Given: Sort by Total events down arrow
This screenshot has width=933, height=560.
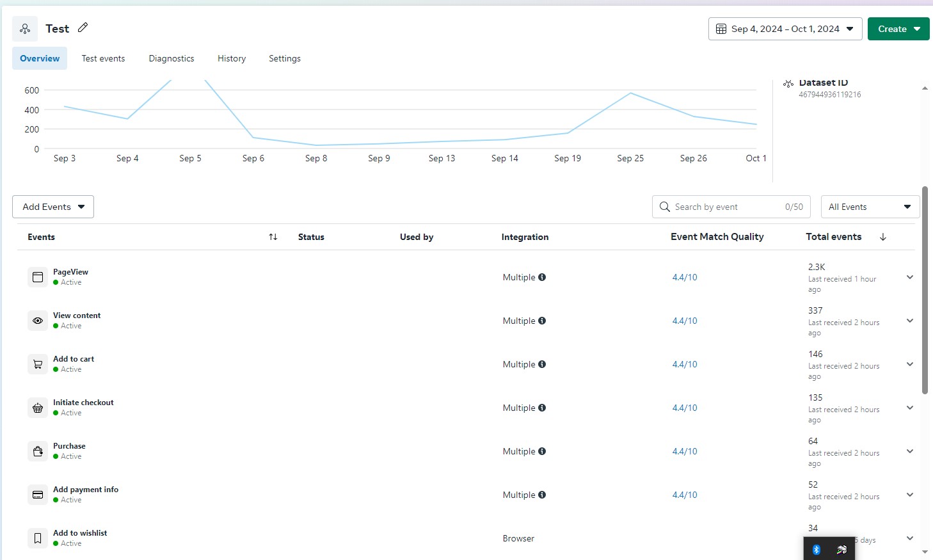Looking at the screenshot, I should point(883,237).
